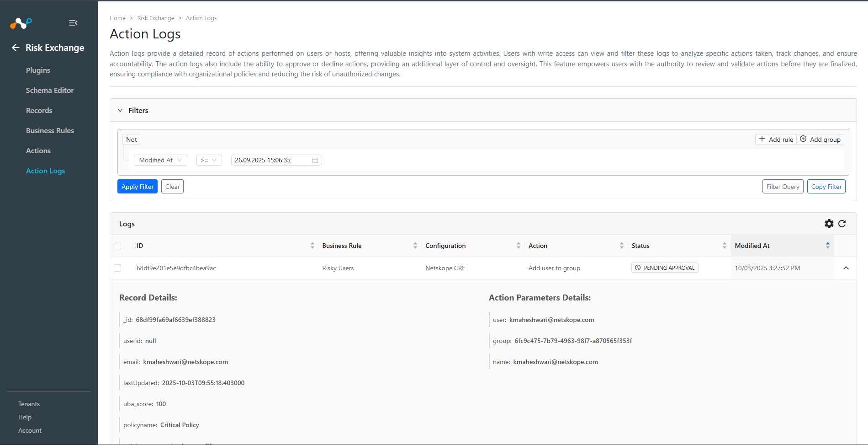868x445 pixels.
Task: Sort by Status column arrows
Action: point(725,246)
